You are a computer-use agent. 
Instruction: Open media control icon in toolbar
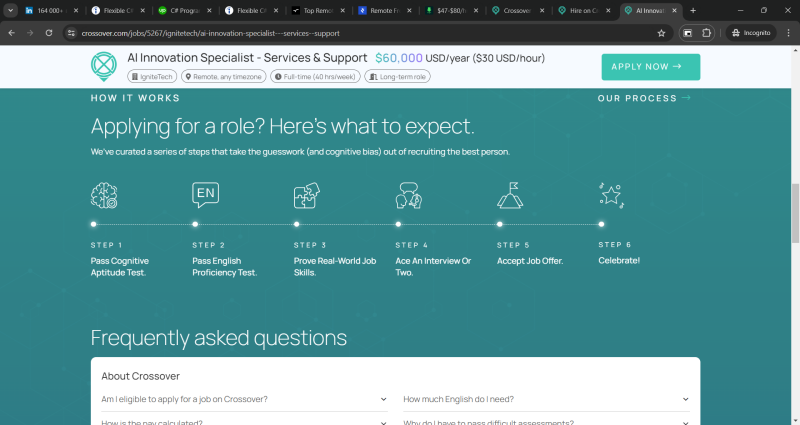click(688, 33)
